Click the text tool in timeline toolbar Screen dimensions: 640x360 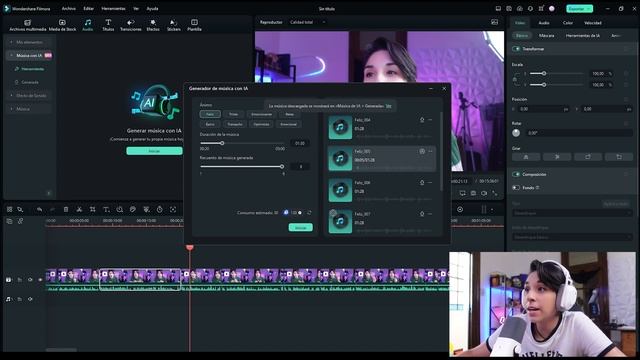tap(106, 209)
